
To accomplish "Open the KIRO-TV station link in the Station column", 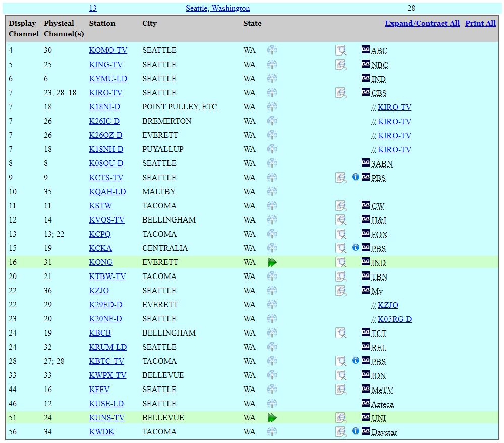I will coord(105,93).
